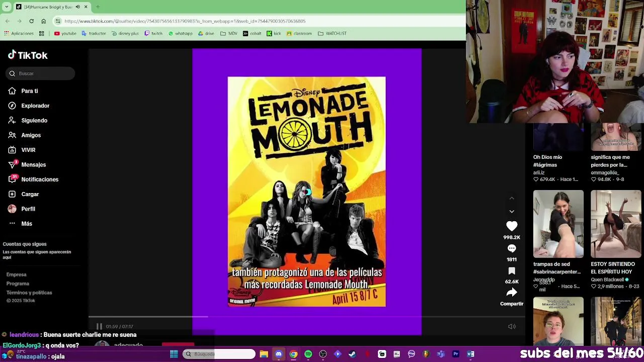Open the Windows Start menu
Image resolution: width=644 pixels, height=362 pixels.
[x=174, y=354]
